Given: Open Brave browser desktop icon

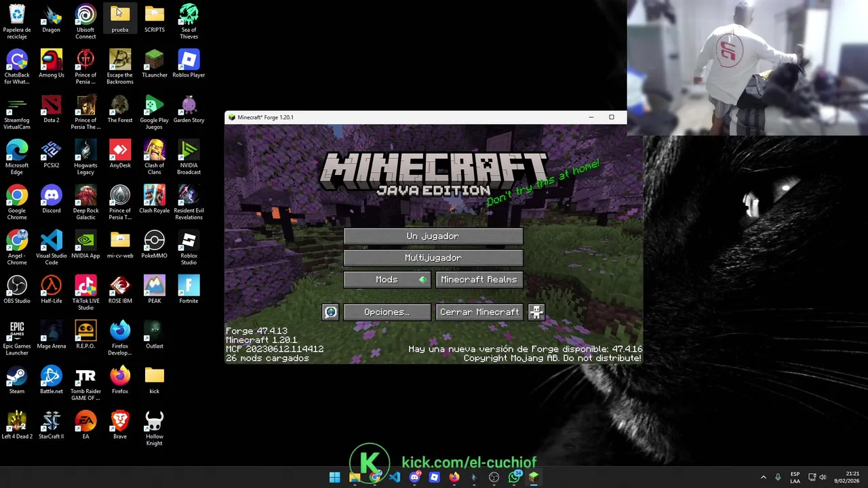Looking at the screenshot, I should click(x=120, y=426).
